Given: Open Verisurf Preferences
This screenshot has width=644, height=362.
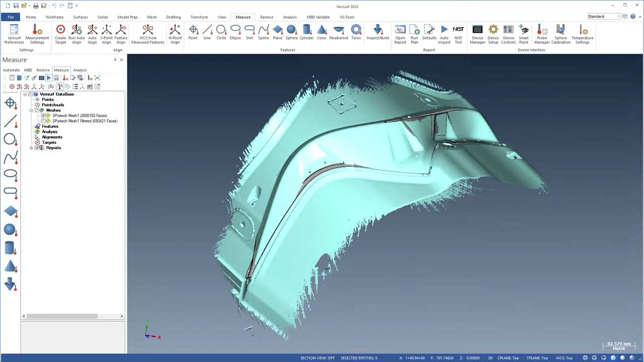Looking at the screenshot, I should point(14,34).
